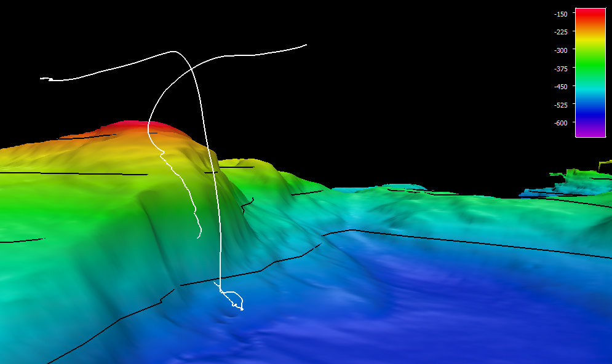Click the -150 depth label on the legend
Screen dimensions: 612x364
(x=560, y=14)
